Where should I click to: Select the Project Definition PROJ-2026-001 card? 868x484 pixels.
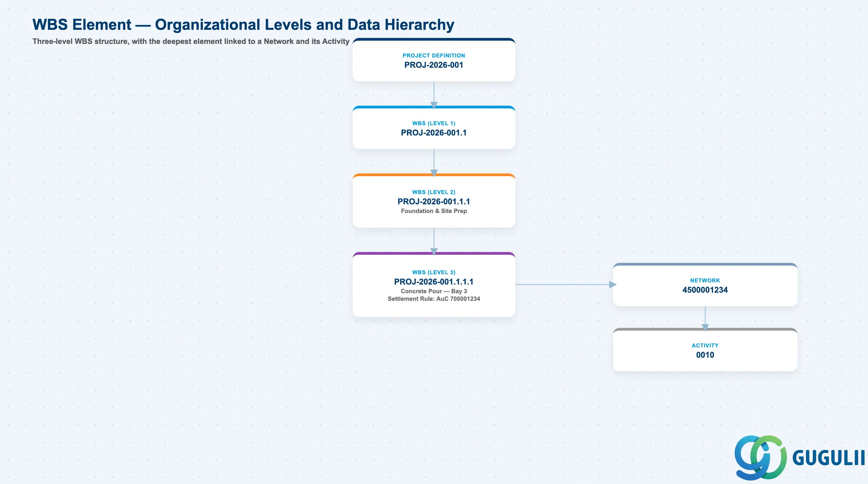click(x=434, y=60)
